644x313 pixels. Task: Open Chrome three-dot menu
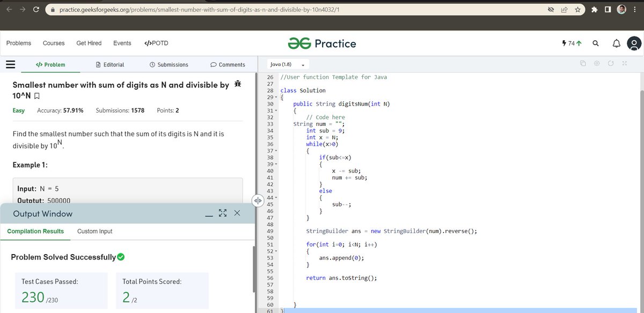(x=634, y=10)
